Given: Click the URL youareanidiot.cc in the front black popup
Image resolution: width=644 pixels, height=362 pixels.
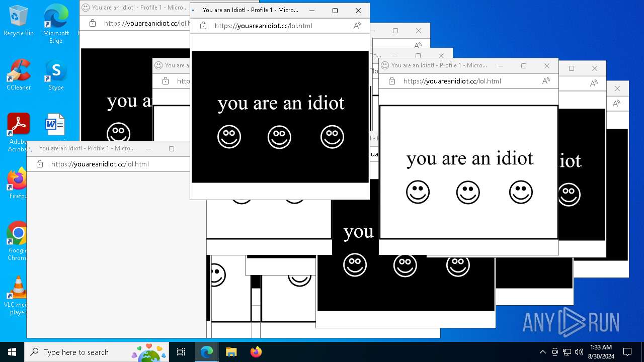Looking at the screenshot, I should click(x=263, y=26).
